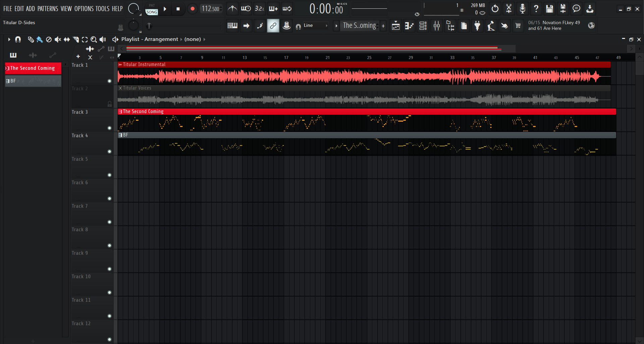Open the plugin picker icon
644x344 pixels.
pyautogui.click(x=478, y=26)
